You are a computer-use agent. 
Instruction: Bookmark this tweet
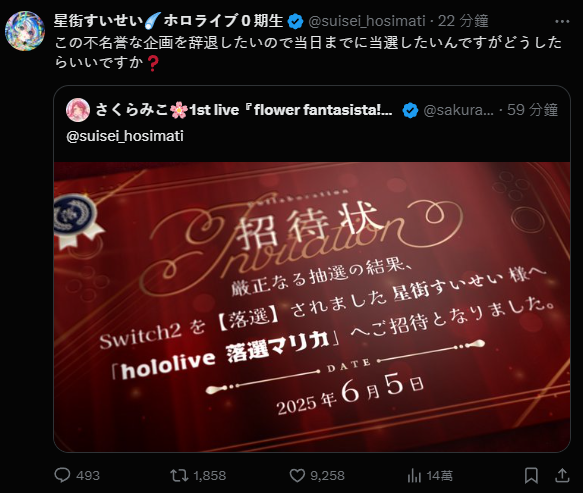pyautogui.click(x=531, y=476)
